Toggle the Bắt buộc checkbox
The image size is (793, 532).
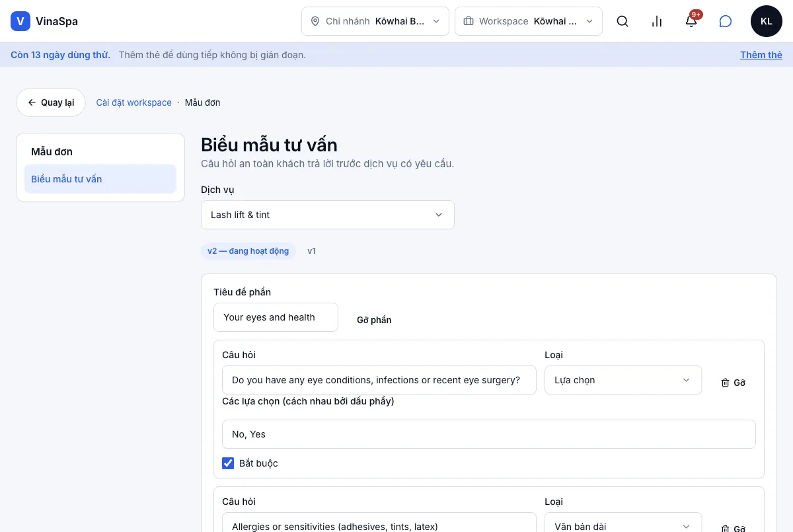point(228,463)
